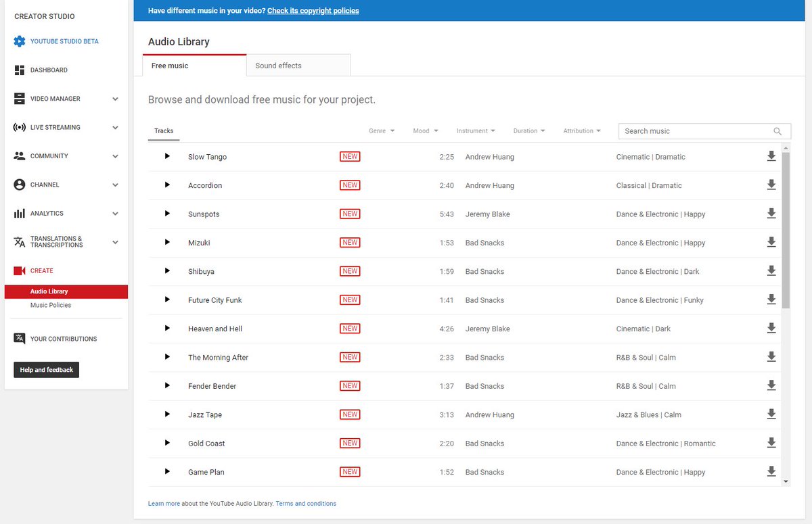812x524 pixels.
Task: Open the Mood filter dropdown
Action: pyautogui.click(x=426, y=131)
